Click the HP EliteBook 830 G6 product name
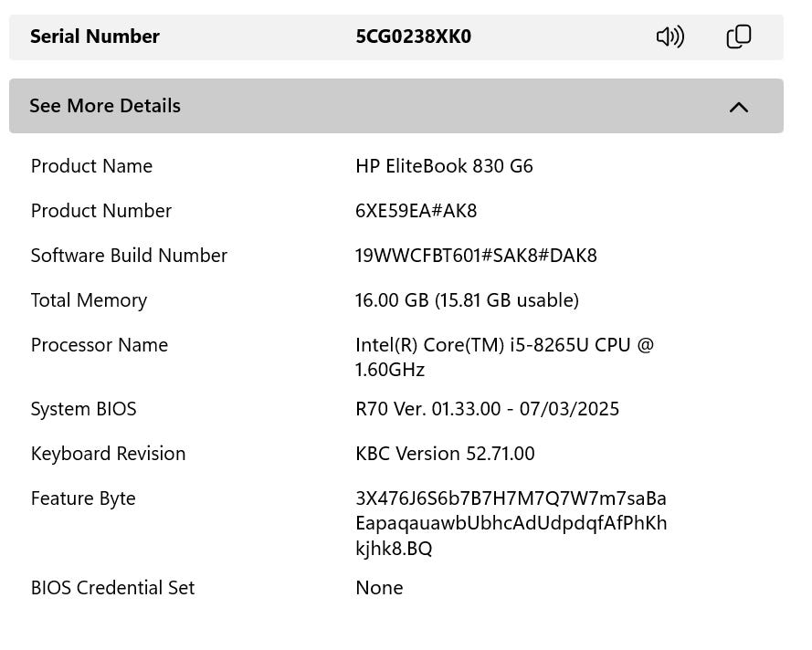This screenshot has width=812, height=650. click(444, 166)
